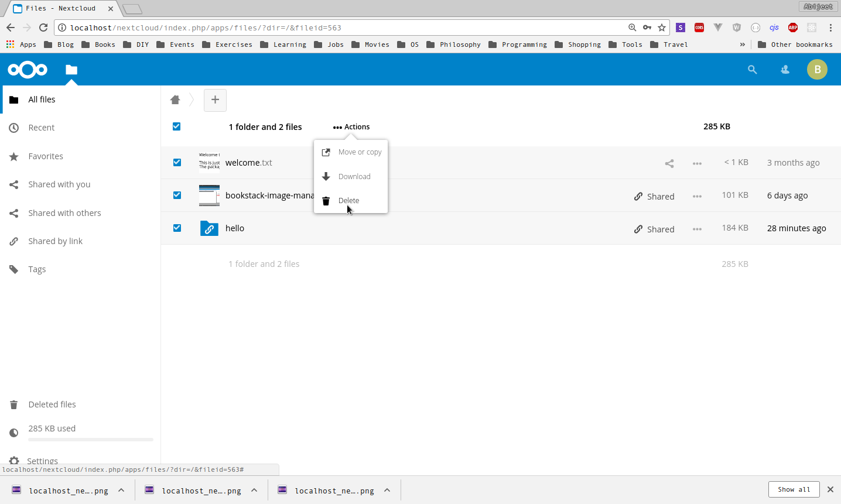Viewport: 841px width, 504px height.
Task: Click the home breadcrumb icon
Action: point(175,100)
